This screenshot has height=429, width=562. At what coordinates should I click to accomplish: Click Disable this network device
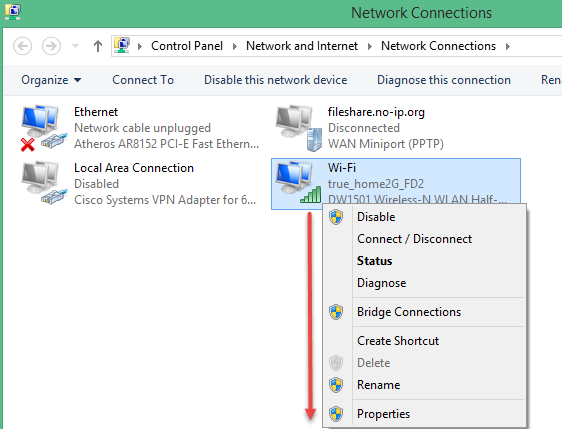pyautogui.click(x=276, y=80)
